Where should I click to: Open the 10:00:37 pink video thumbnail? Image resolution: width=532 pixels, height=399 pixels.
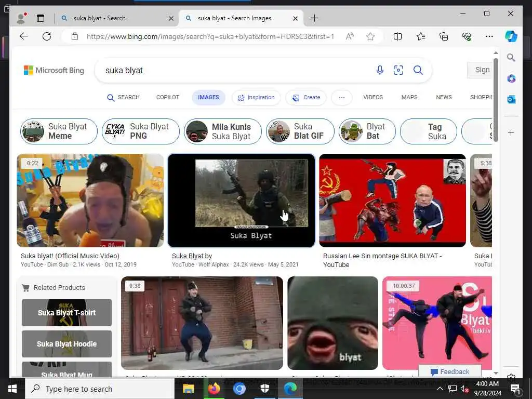pos(437,323)
